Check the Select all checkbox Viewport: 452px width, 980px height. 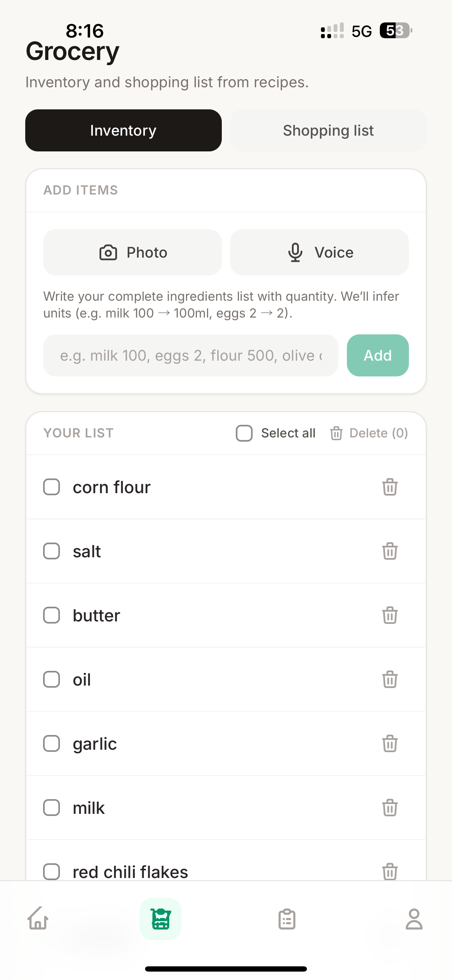coord(244,433)
